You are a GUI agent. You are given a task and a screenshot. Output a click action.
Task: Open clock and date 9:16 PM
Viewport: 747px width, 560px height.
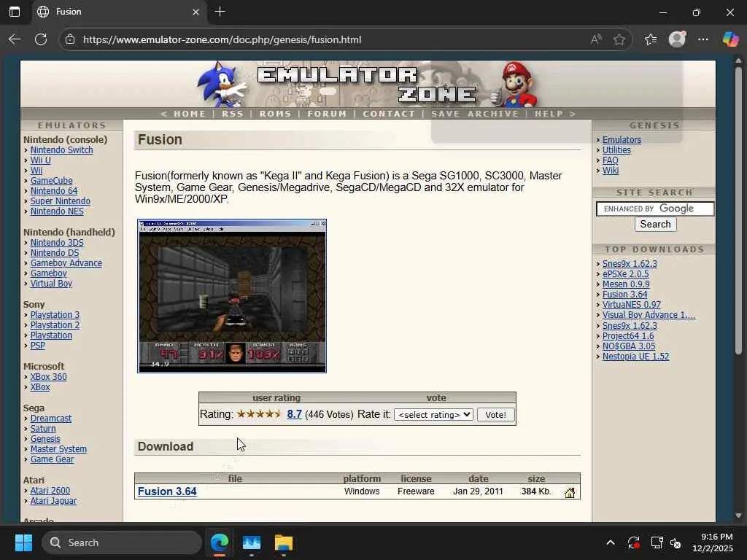coord(713,542)
